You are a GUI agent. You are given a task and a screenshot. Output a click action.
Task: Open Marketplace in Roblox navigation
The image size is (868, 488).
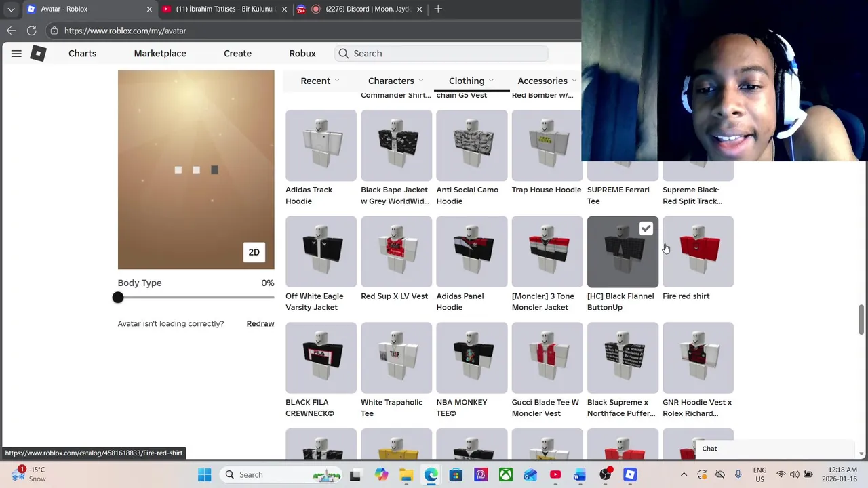pyautogui.click(x=160, y=54)
